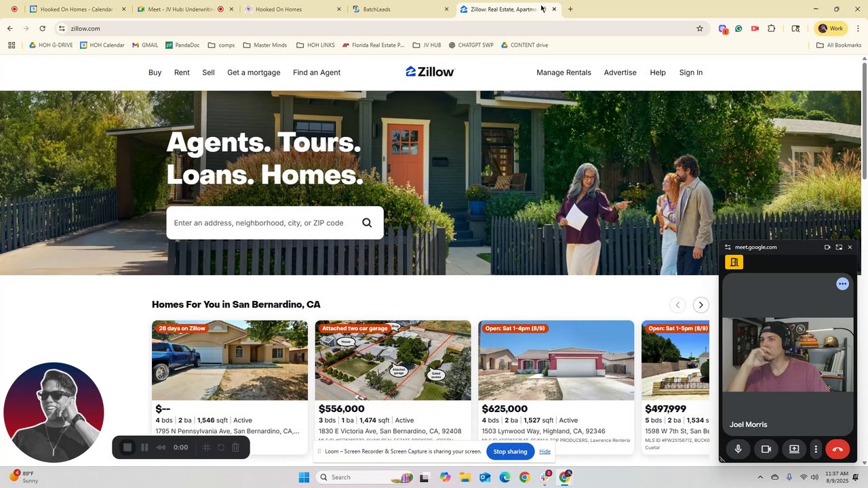
Task: Hang up the Meet call
Action: click(837, 449)
